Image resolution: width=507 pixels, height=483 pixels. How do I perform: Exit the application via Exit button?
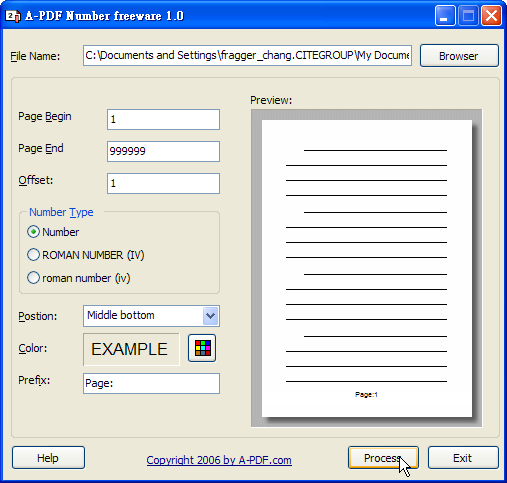[463, 458]
